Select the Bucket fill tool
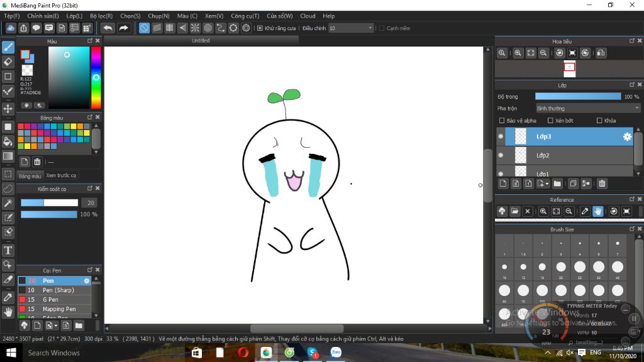 [x=8, y=141]
